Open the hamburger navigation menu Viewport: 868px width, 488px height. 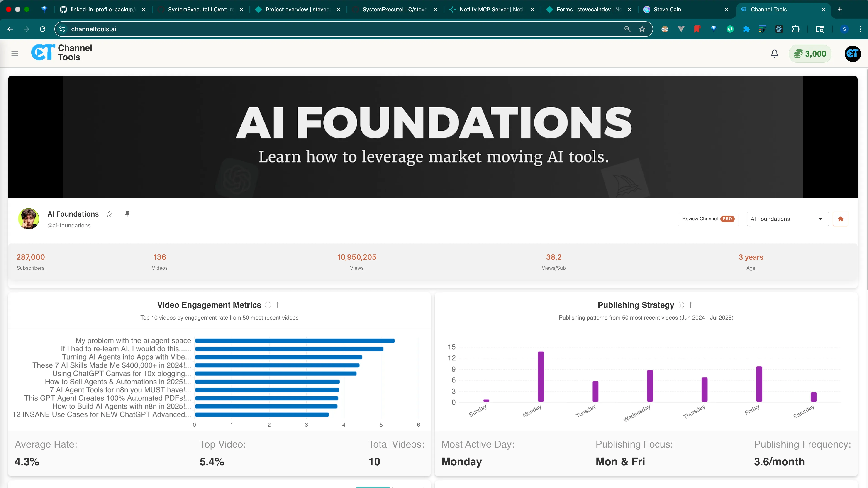15,54
